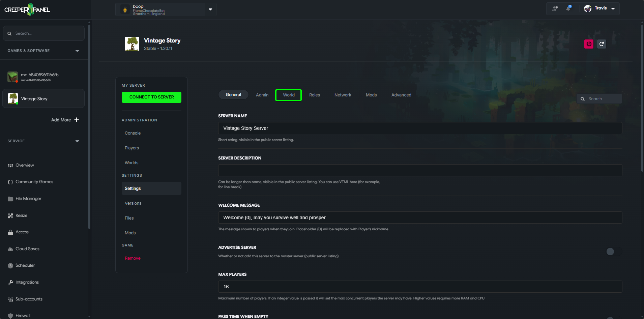The width and height of the screenshot is (644, 319).
Task: Open Files in the side menu
Action: pos(129,218)
